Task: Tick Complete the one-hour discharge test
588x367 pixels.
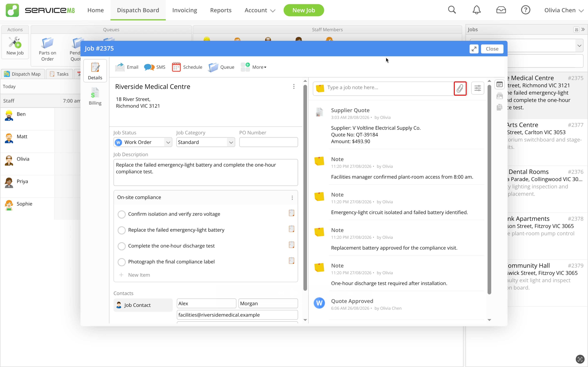Action: click(x=121, y=246)
